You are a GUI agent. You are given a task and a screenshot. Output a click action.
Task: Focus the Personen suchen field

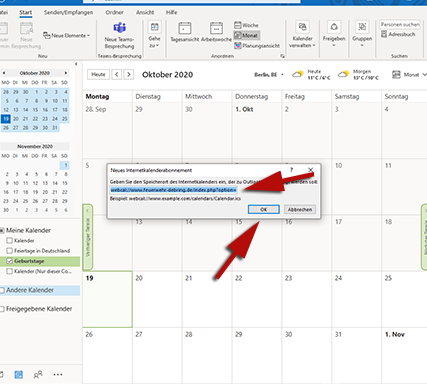point(400,24)
